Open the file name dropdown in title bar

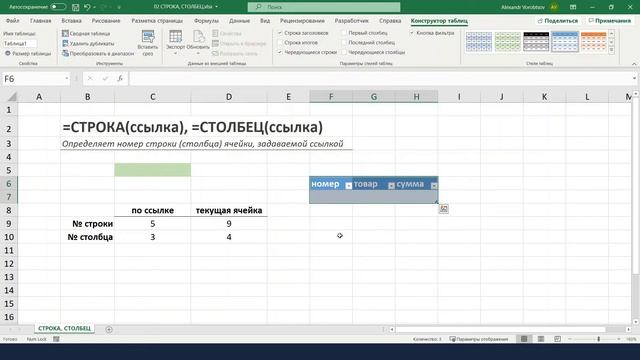(x=216, y=7)
